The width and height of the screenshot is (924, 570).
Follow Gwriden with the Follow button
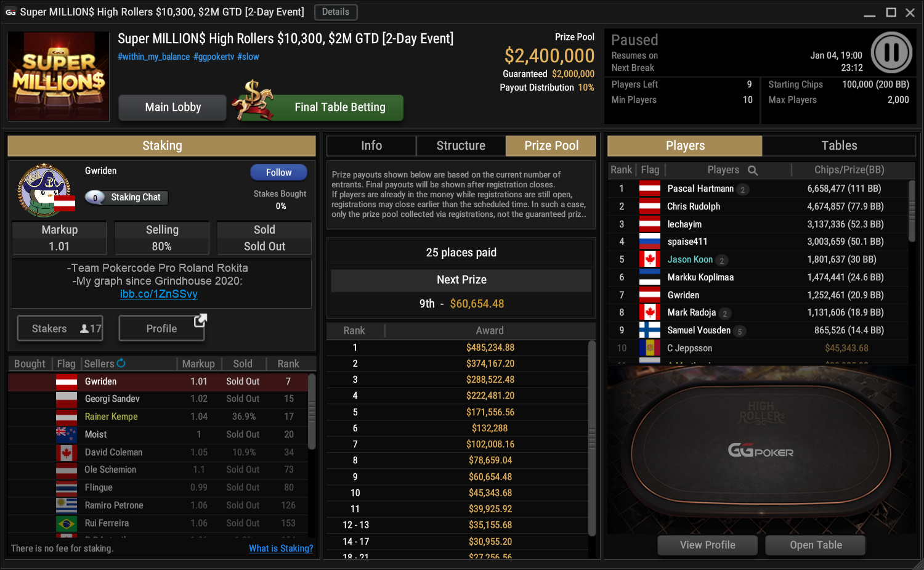(278, 173)
